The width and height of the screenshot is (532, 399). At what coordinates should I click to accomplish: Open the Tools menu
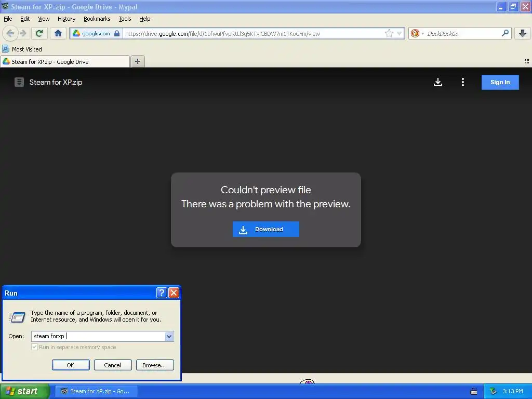[125, 19]
